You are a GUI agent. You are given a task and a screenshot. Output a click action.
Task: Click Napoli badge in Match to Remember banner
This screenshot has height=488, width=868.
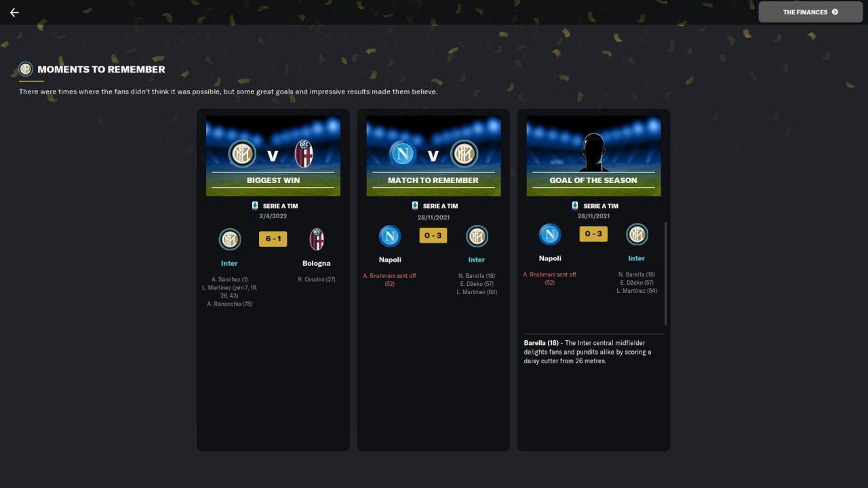(x=403, y=155)
